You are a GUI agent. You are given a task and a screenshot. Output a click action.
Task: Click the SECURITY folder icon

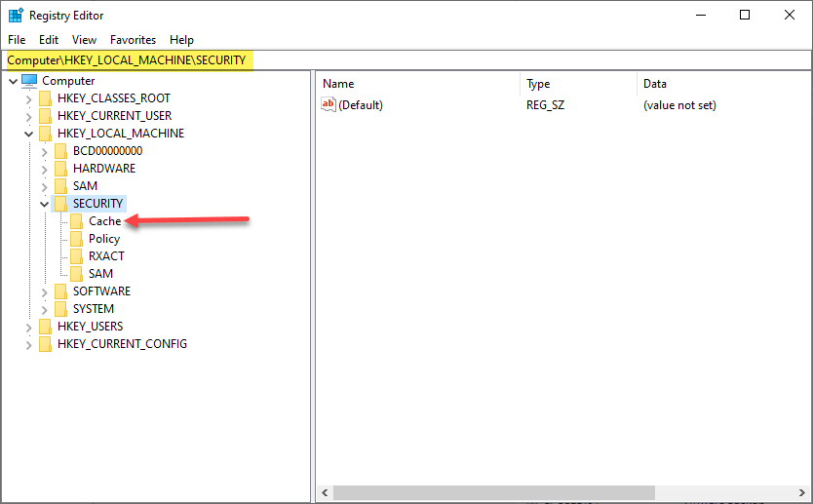pyautogui.click(x=61, y=204)
